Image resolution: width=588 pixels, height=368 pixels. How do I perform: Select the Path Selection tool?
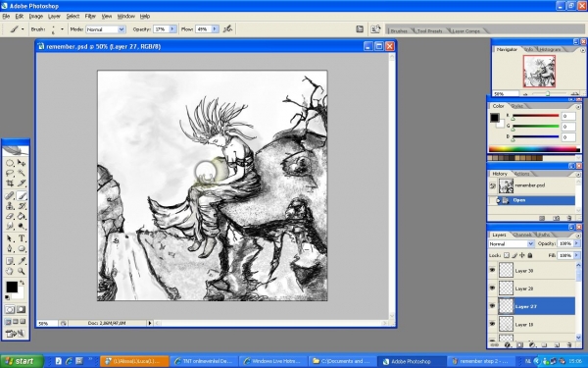click(10, 238)
